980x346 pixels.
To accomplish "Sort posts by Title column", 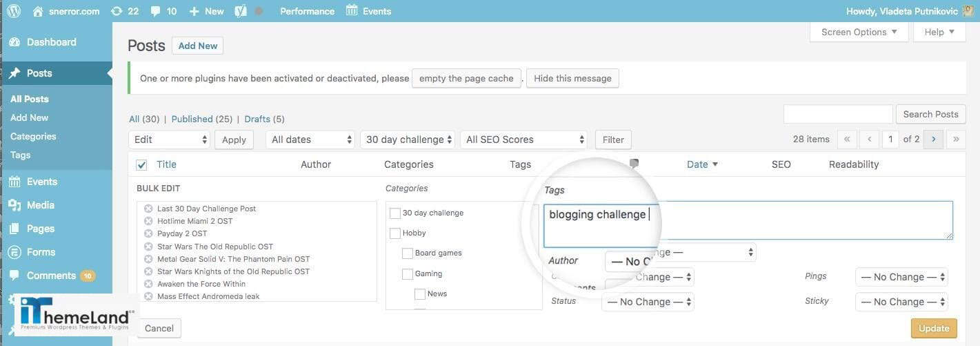I will (166, 164).
